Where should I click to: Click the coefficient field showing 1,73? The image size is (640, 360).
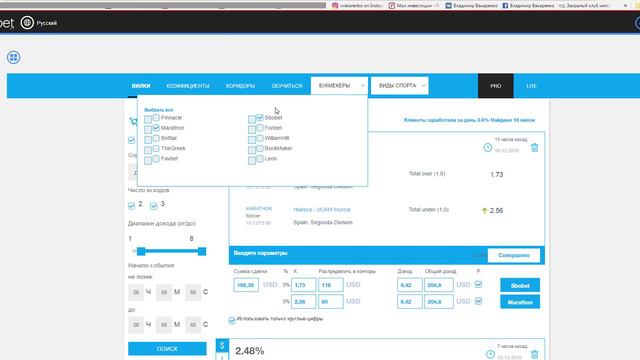pos(303,285)
